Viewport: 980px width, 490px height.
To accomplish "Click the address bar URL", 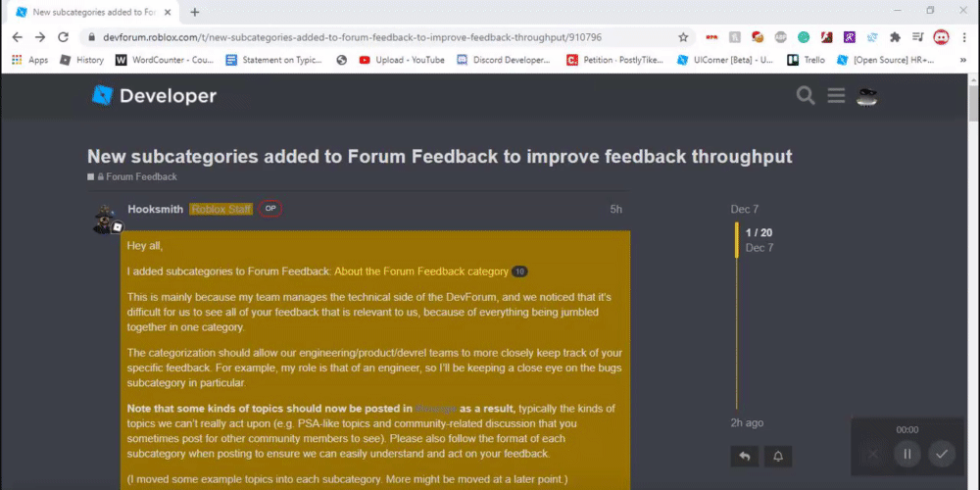I will (353, 37).
